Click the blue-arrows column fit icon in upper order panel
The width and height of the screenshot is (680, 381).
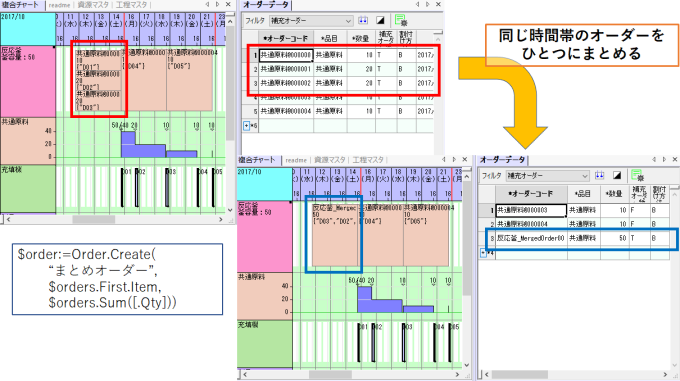363,20
